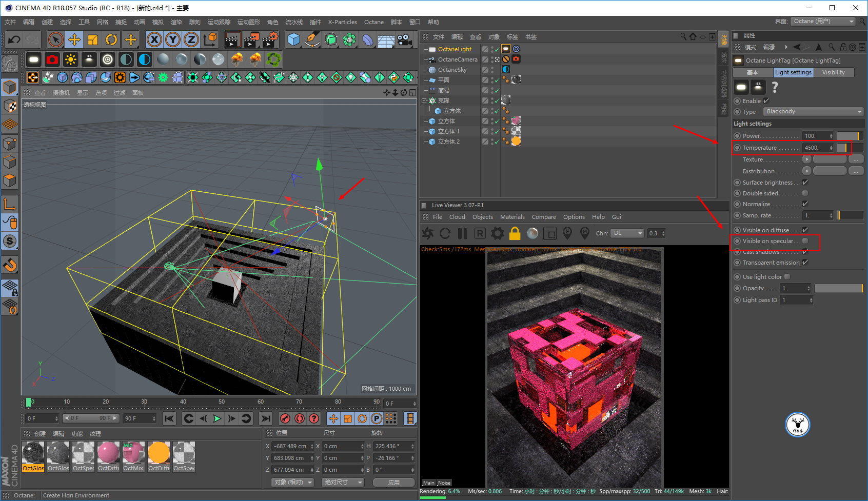The image size is (868, 501).
Task: Jump to the end of the timeline
Action: [x=266, y=418]
